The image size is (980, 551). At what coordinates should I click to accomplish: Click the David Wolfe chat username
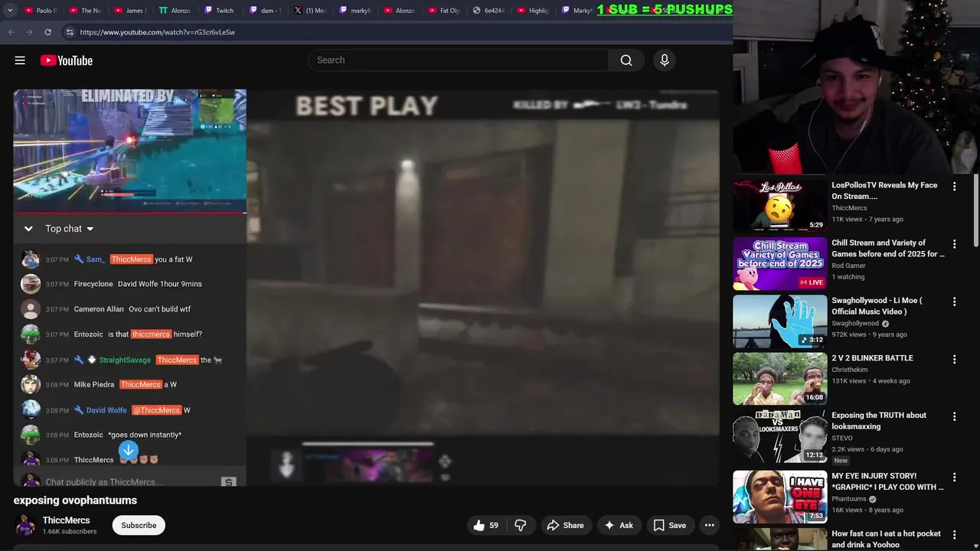click(x=106, y=410)
